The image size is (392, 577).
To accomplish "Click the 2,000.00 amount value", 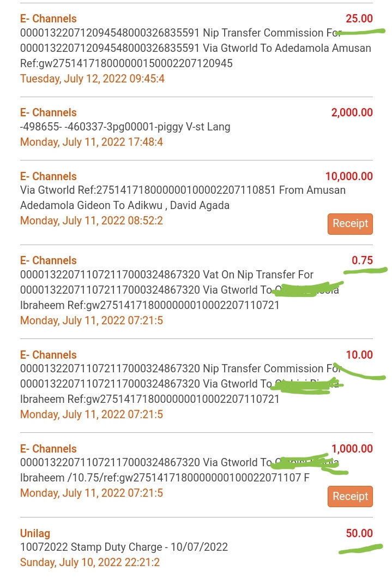I will tap(352, 112).
